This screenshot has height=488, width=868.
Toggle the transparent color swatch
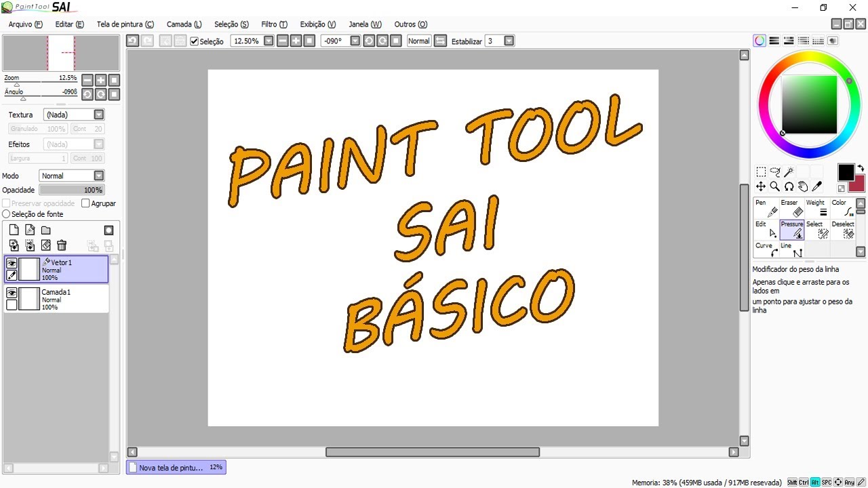pos(842,188)
